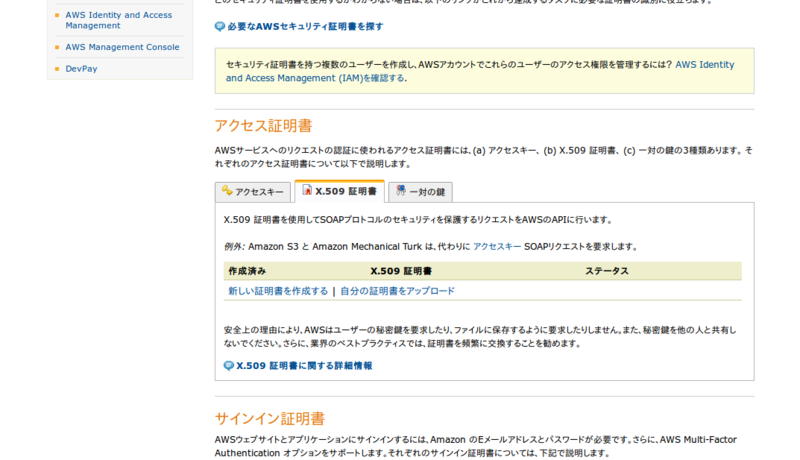Viewport: 800px width, 460px height.
Task: Click 必要なAWSセキュリティ証明書を探す link
Action: coord(305,27)
